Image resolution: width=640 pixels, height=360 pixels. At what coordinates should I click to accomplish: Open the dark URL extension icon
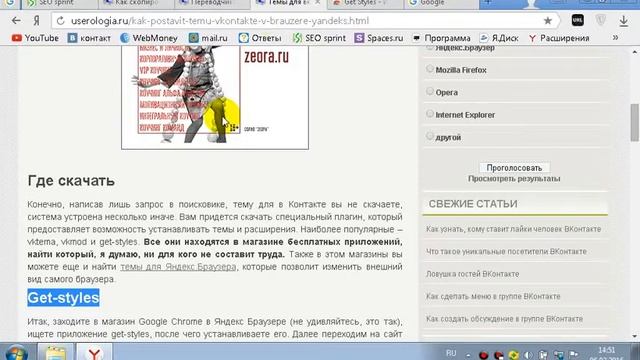click(577, 20)
